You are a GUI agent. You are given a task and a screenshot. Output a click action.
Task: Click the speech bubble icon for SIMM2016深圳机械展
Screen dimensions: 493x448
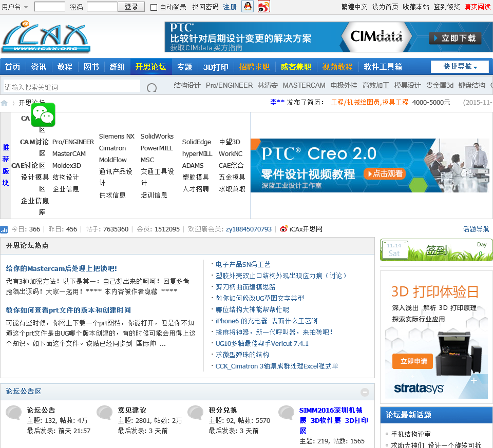(x=287, y=413)
